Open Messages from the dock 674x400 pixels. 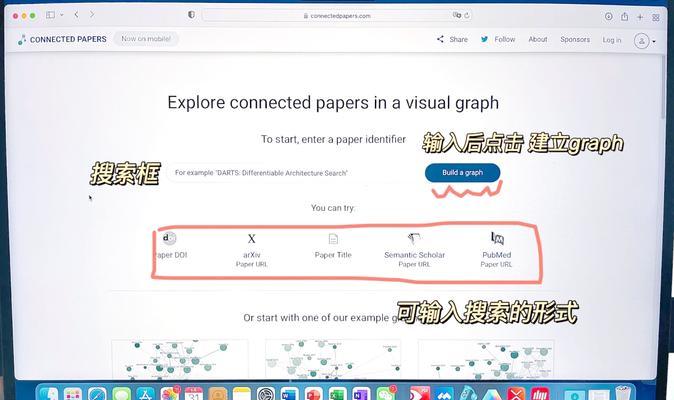pyautogui.click(x=122, y=394)
